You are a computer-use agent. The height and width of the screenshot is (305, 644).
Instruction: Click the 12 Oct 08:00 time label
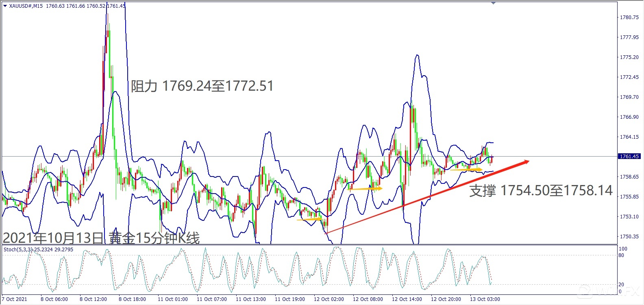tap(368, 299)
